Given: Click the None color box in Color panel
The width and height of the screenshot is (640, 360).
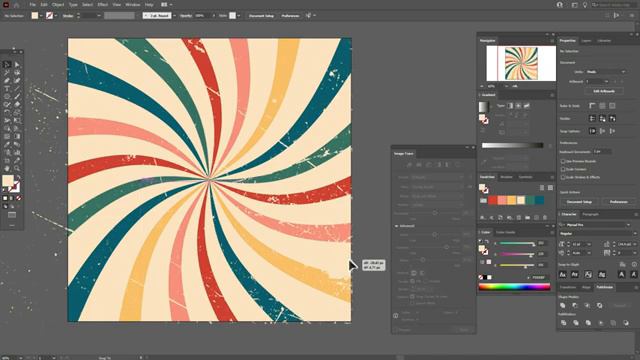Looking at the screenshot, I should point(481,277).
